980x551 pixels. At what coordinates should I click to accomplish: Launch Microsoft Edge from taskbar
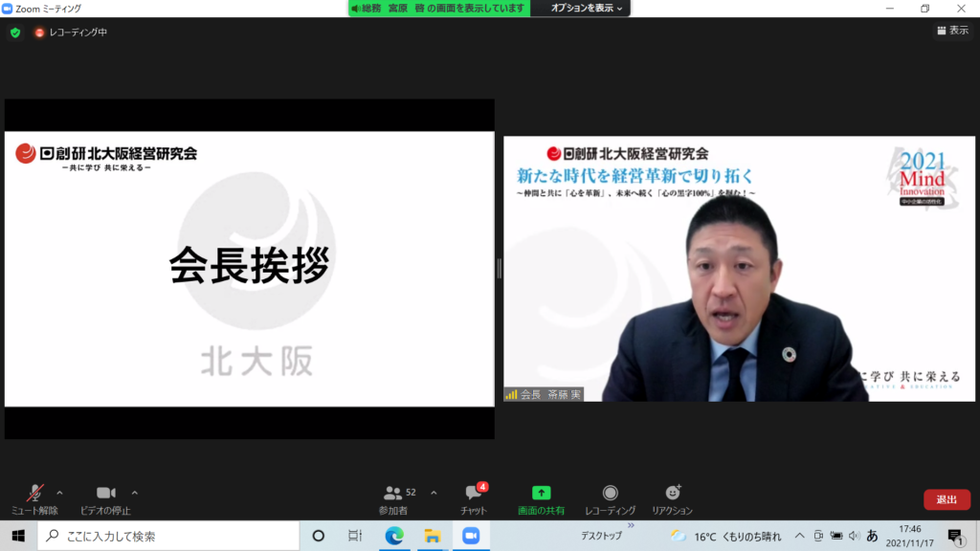(x=394, y=536)
